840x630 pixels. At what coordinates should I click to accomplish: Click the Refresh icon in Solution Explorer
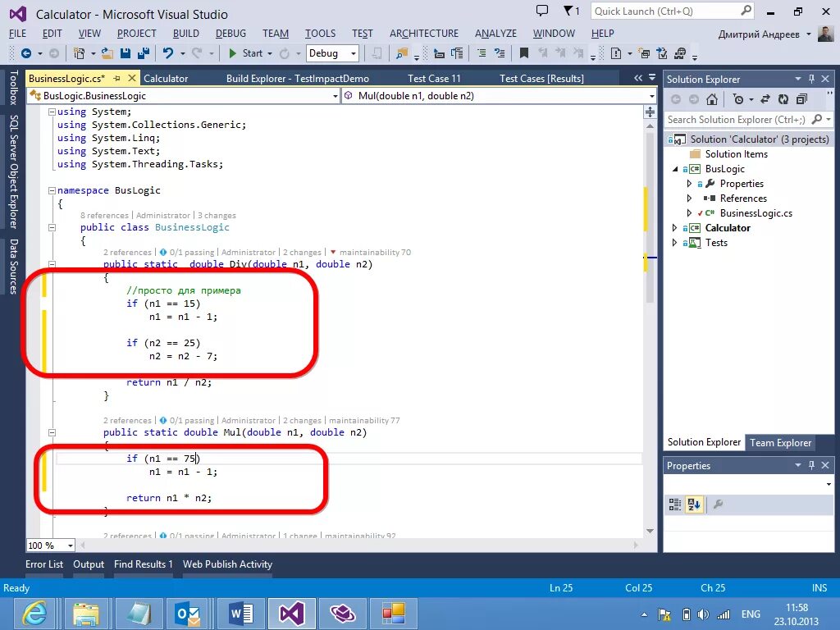[x=783, y=99]
